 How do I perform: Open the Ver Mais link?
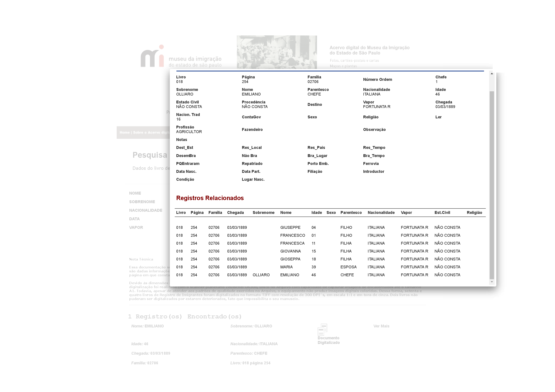tap(381, 326)
